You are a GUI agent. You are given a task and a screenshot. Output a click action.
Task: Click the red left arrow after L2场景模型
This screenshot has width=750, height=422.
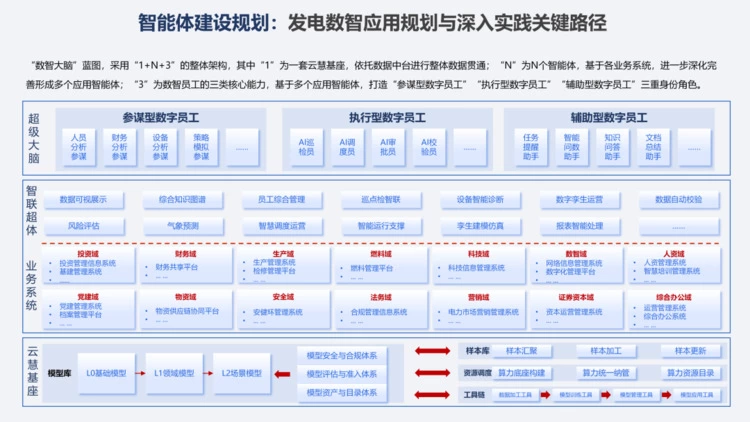[282, 374]
